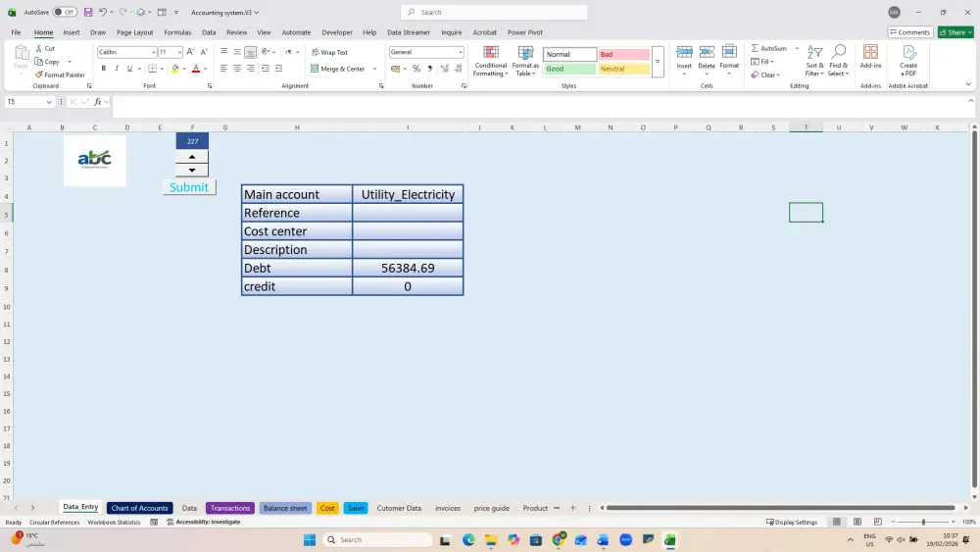Screen dimensions: 980x552
Task: Click the Comments button
Action: (910, 32)
